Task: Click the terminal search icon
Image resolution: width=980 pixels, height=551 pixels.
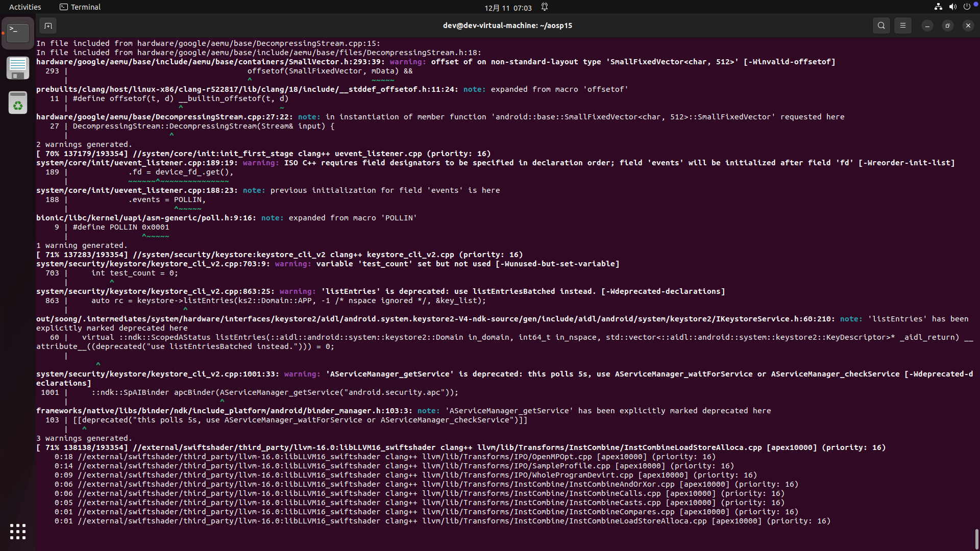Action: (x=881, y=26)
